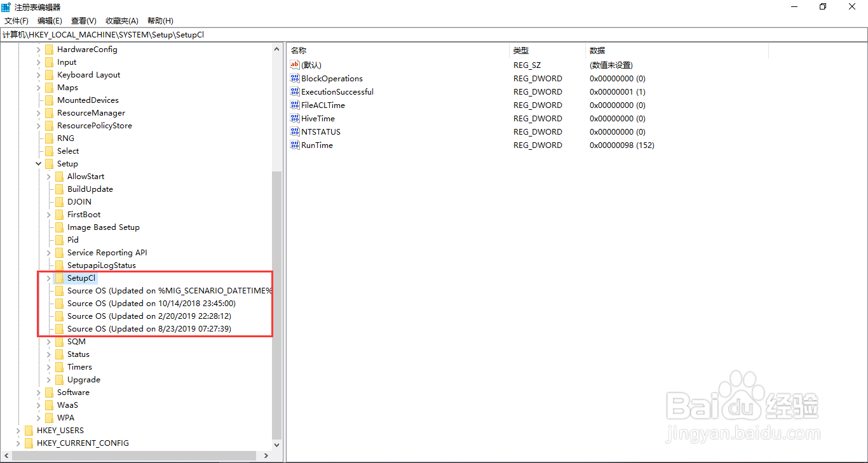The image size is (868, 463).
Task: Click the DWORD icon next to FileACLTime
Action: 294,105
